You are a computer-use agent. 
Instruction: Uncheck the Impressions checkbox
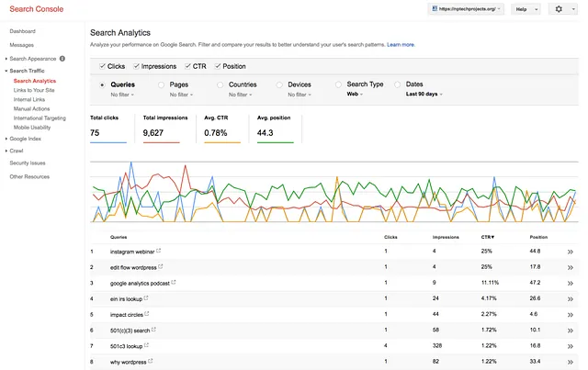136,66
